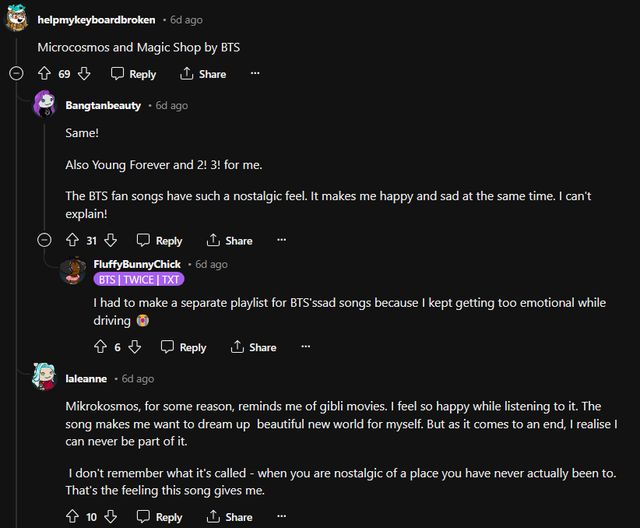Image resolution: width=640 pixels, height=528 pixels.
Task: Upvote Bangtanbeauty's comment
Action: 72,240
